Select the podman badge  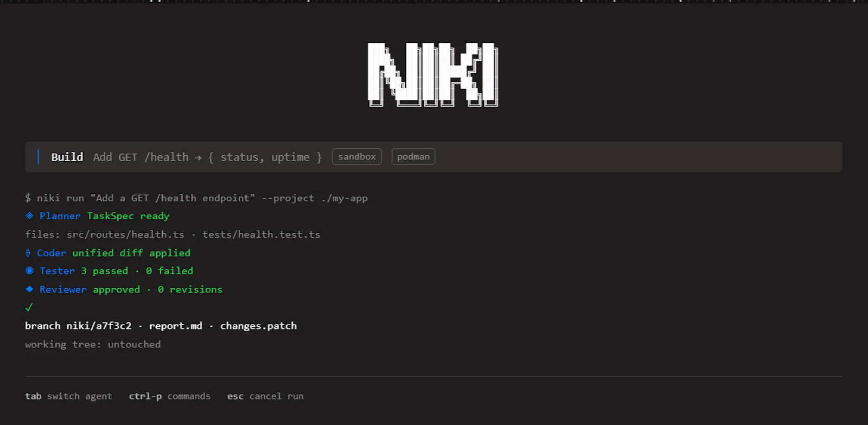413,156
